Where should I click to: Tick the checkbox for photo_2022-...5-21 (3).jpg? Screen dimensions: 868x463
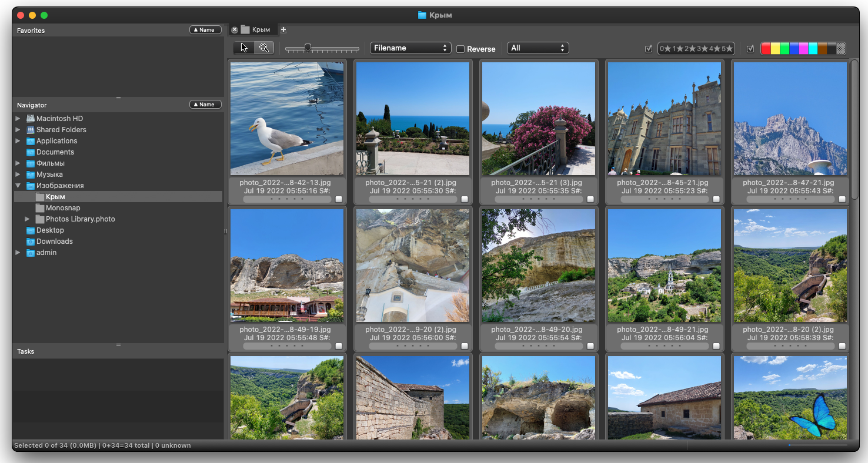pyautogui.click(x=590, y=199)
